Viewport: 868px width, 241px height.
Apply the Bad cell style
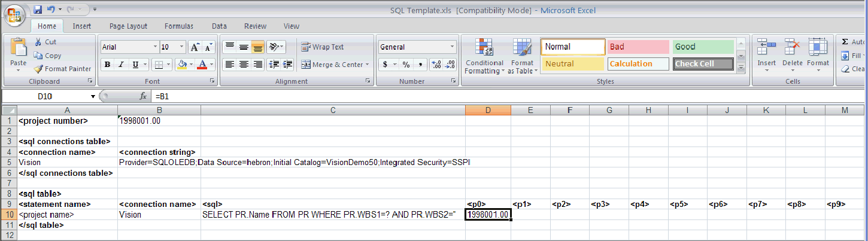point(638,47)
